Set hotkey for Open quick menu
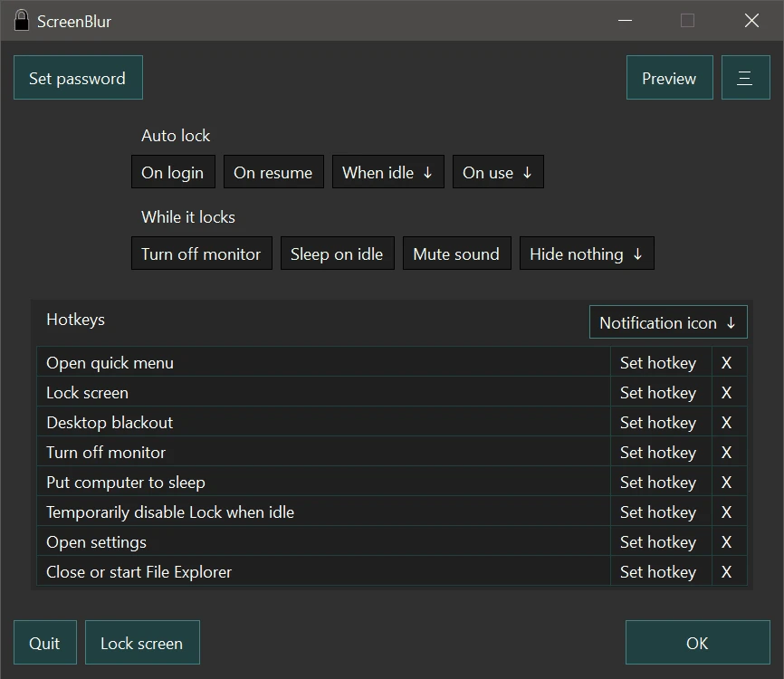The image size is (784, 679). (661, 362)
